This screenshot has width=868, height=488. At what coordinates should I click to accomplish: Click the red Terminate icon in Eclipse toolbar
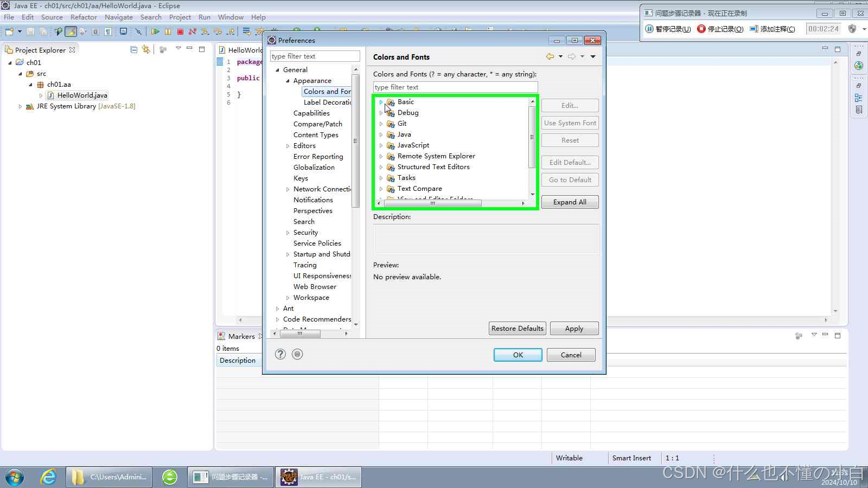coord(180,31)
